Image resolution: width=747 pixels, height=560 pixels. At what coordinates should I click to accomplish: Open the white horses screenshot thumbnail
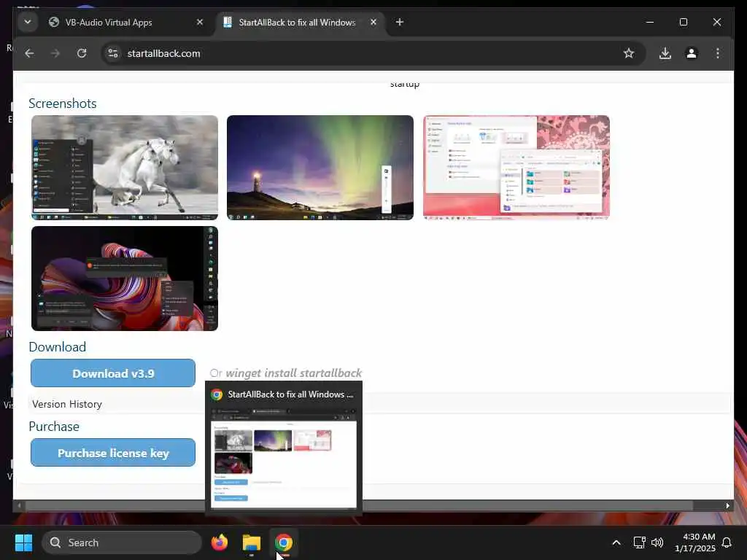tap(125, 168)
